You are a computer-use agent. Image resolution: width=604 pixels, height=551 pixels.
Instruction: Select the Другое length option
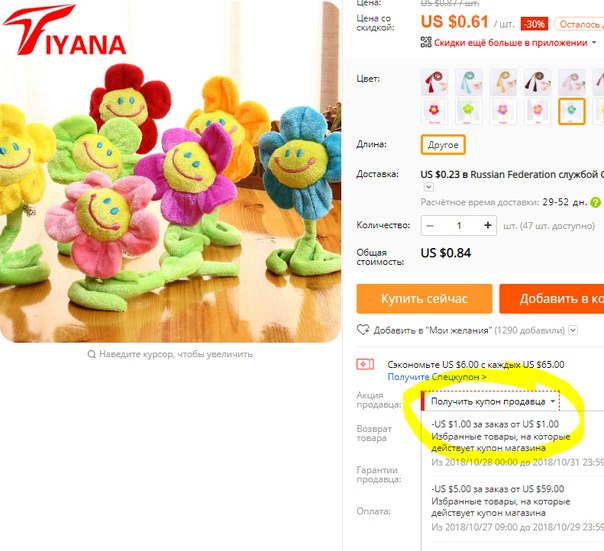[443, 145]
